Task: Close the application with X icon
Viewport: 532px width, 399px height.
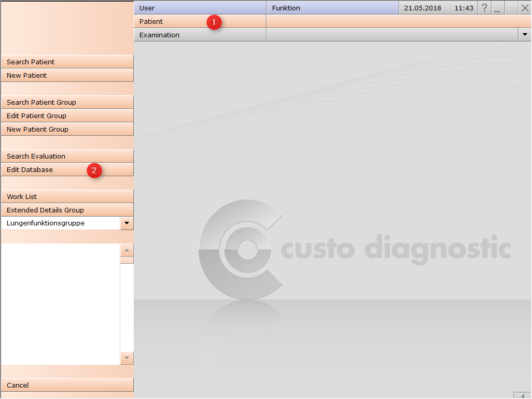Action: (x=525, y=8)
